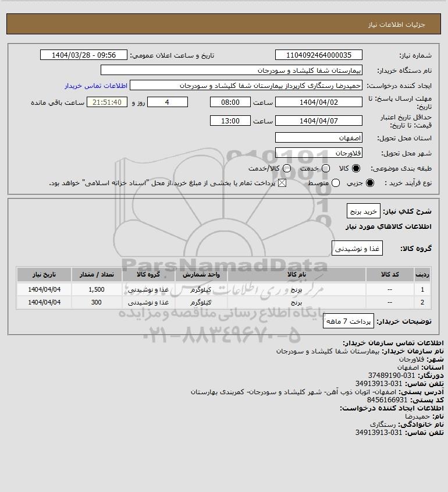
Task: Click the first name حمیدرضا
Action: click(x=417, y=416)
